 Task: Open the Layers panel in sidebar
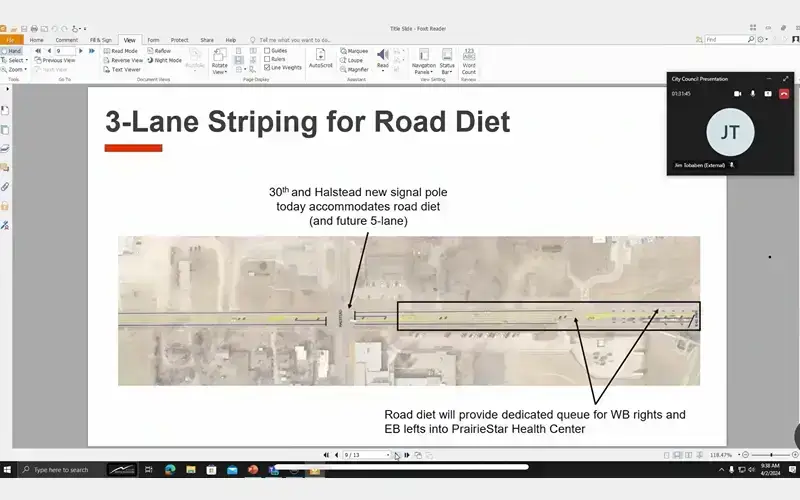[x=5, y=148]
